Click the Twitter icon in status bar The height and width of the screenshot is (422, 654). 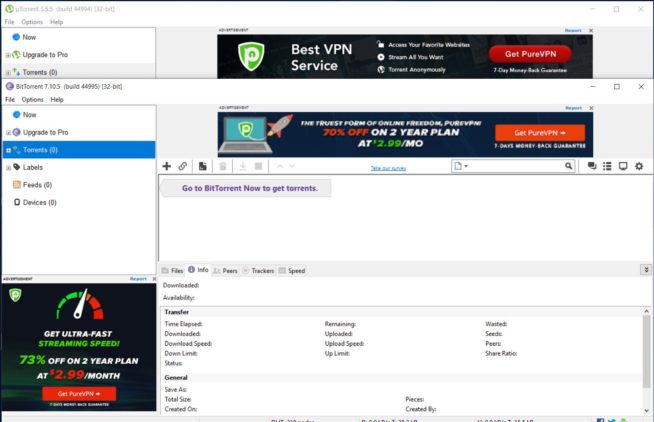tap(611, 420)
